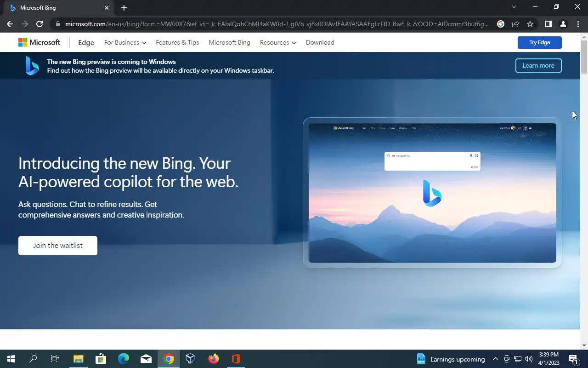Reload the page with the refresh icon
This screenshot has width=588, height=368.
(40, 24)
